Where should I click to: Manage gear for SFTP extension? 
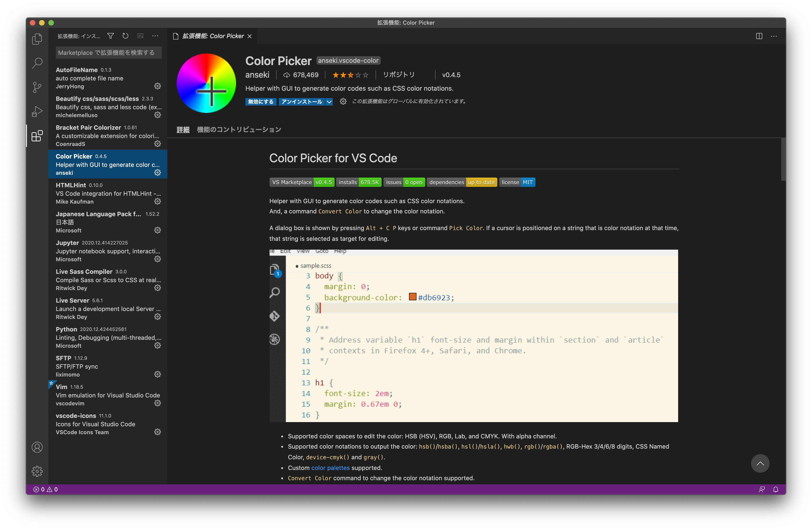(157, 374)
